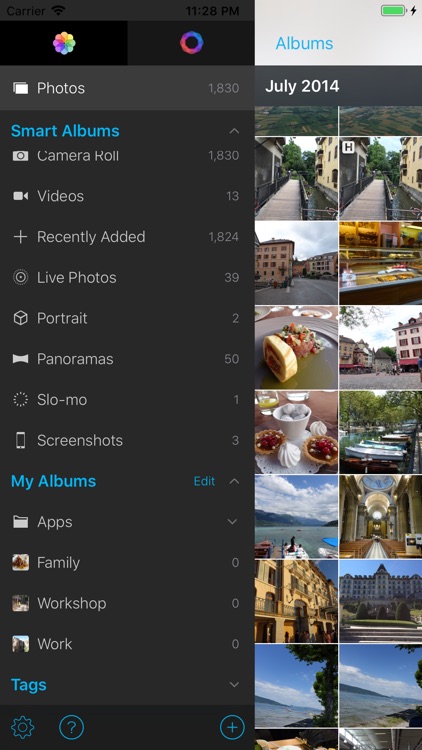Image resolution: width=422 pixels, height=750 pixels.
Task: Click the Family album thumbnail icon
Action: tap(21, 562)
